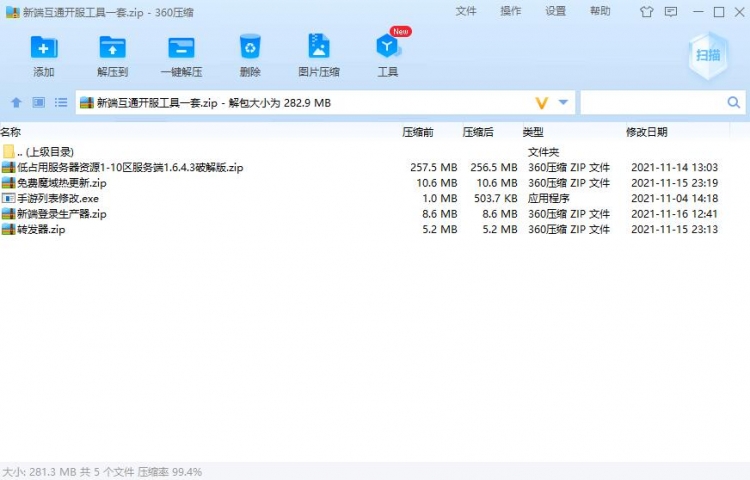Click the date 2021-11-14 13:03
The height and width of the screenshot is (480, 750).
pyautogui.click(x=674, y=167)
